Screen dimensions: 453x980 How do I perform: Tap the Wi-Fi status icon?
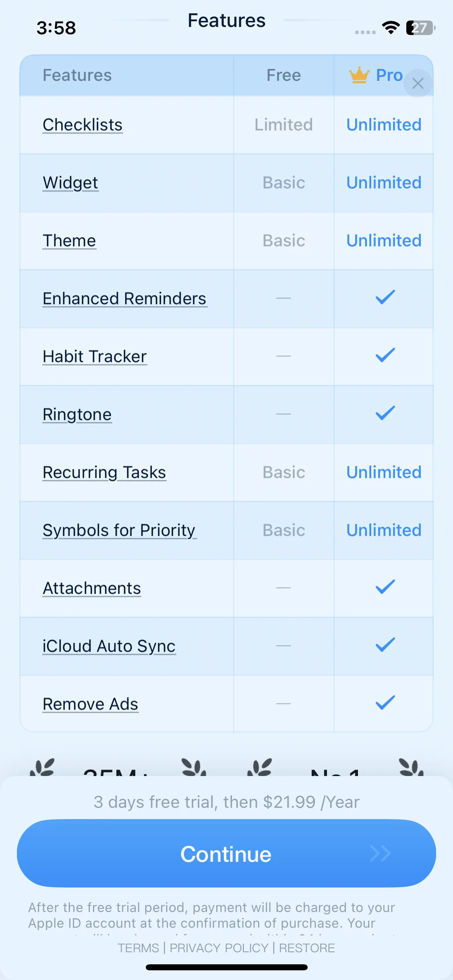coord(390,27)
